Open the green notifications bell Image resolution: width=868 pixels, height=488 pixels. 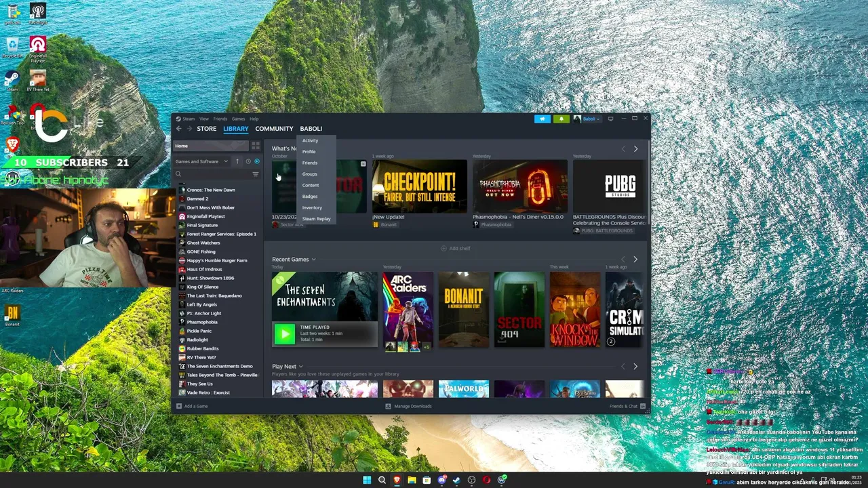[x=561, y=119]
